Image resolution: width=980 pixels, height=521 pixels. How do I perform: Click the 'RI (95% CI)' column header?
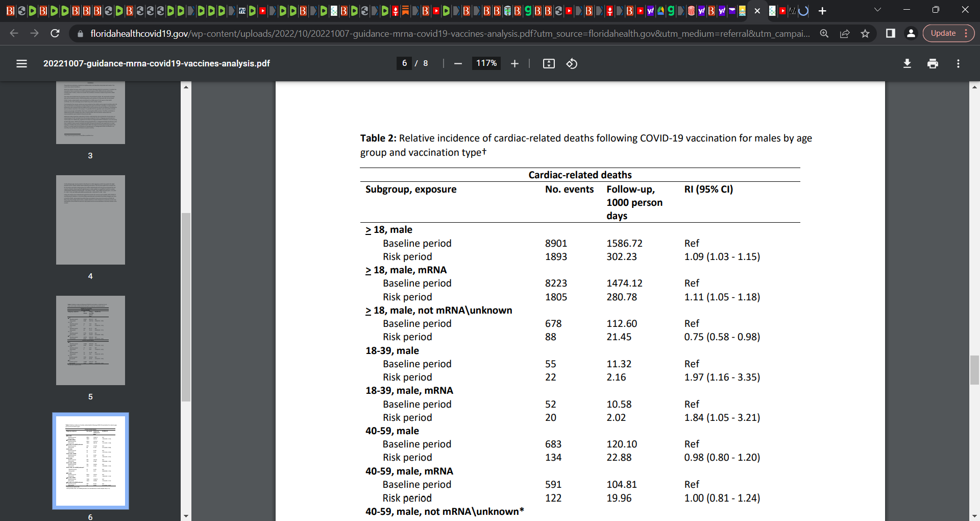(708, 190)
